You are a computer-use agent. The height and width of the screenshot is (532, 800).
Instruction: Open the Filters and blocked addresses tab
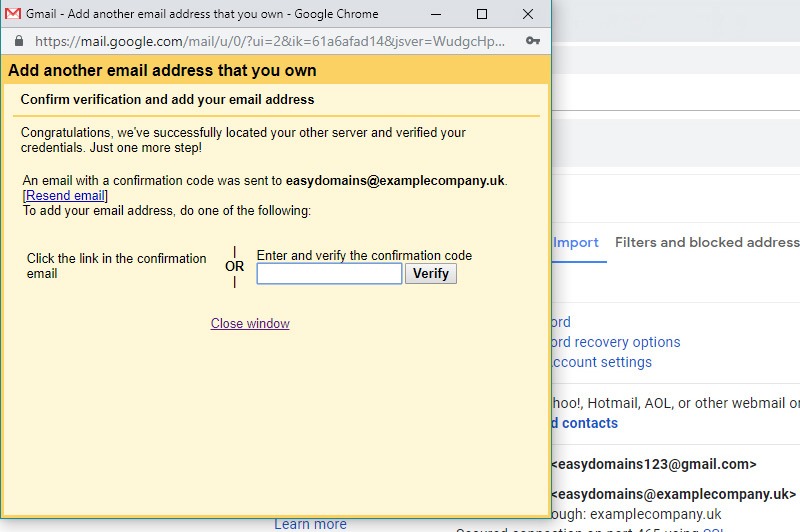click(707, 242)
